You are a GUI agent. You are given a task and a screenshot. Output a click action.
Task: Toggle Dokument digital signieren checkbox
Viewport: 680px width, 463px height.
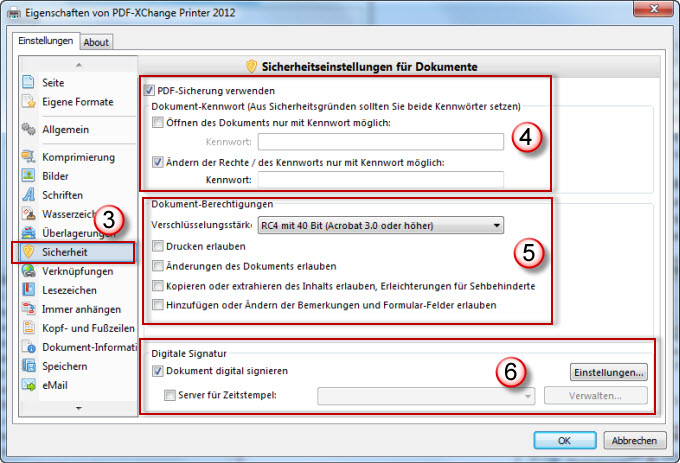(158, 371)
